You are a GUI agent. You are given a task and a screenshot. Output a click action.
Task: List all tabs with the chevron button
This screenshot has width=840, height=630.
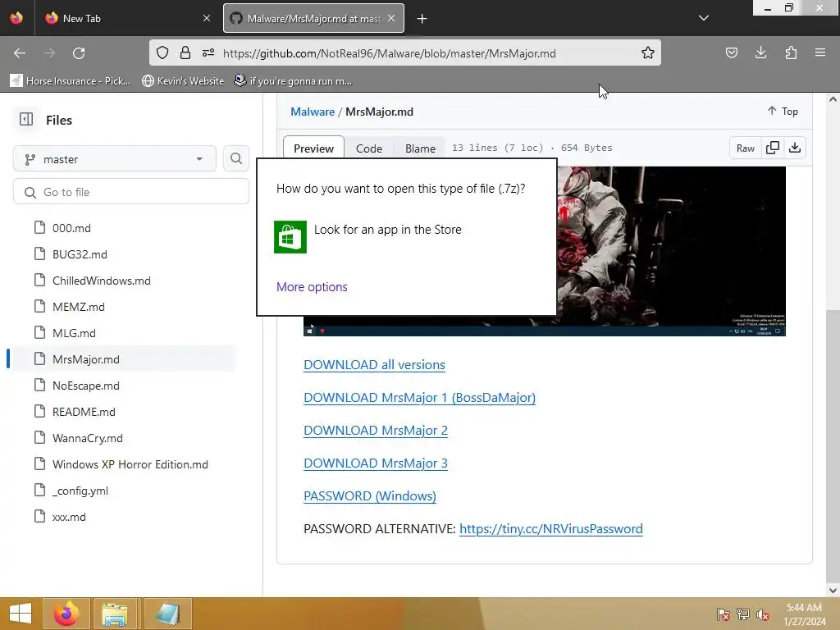pos(704,18)
